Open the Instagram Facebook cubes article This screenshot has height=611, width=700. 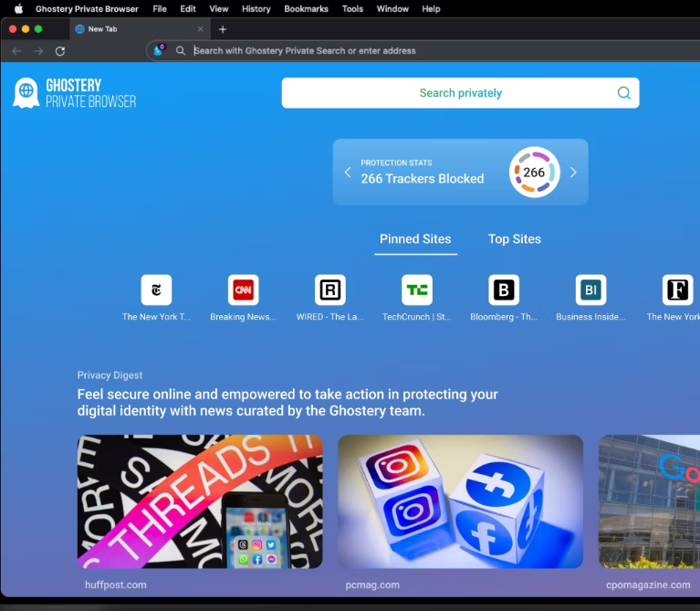coord(460,501)
